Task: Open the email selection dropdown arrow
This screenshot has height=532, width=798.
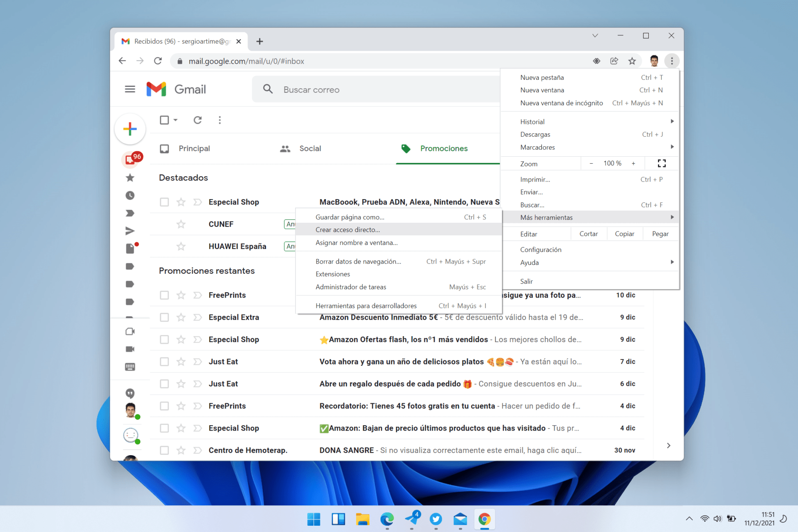Action: (x=175, y=120)
